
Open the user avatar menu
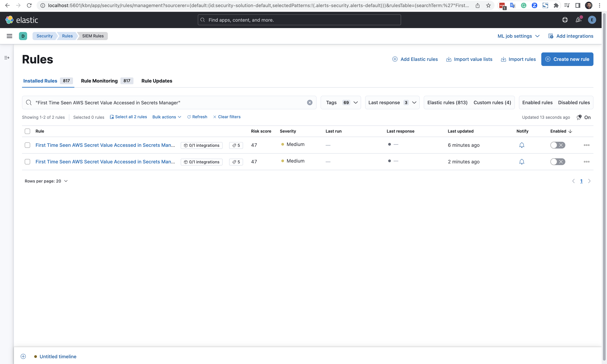coord(592,20)
